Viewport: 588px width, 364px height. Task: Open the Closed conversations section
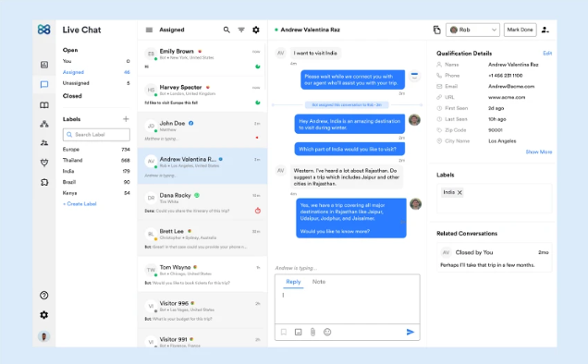[72, 96]
